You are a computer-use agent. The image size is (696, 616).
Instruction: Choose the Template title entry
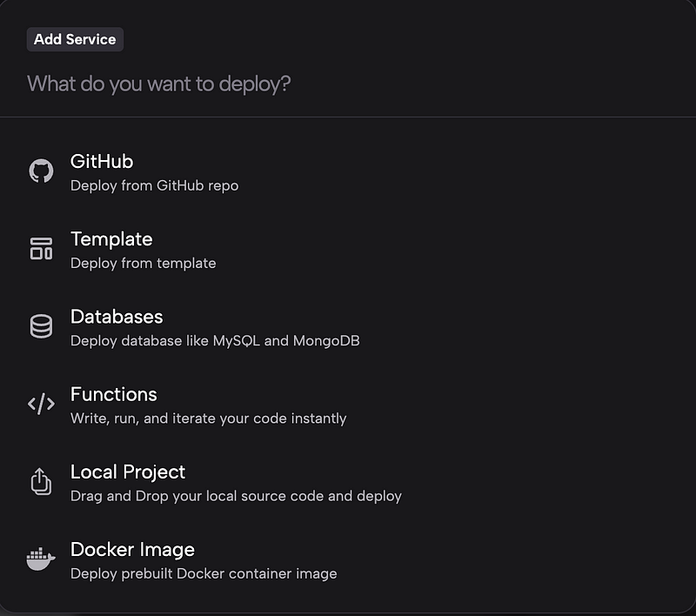(x=111, y=238)
